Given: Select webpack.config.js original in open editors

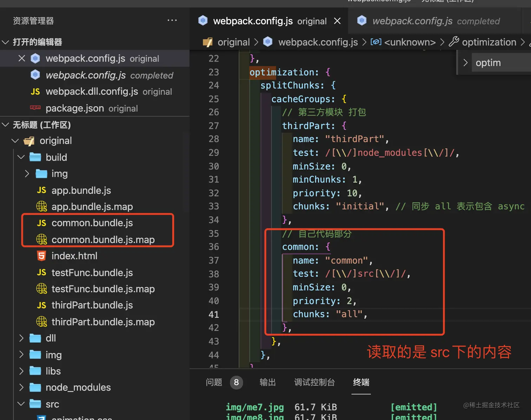Looking at the screenshot, I should coord(95,58).
